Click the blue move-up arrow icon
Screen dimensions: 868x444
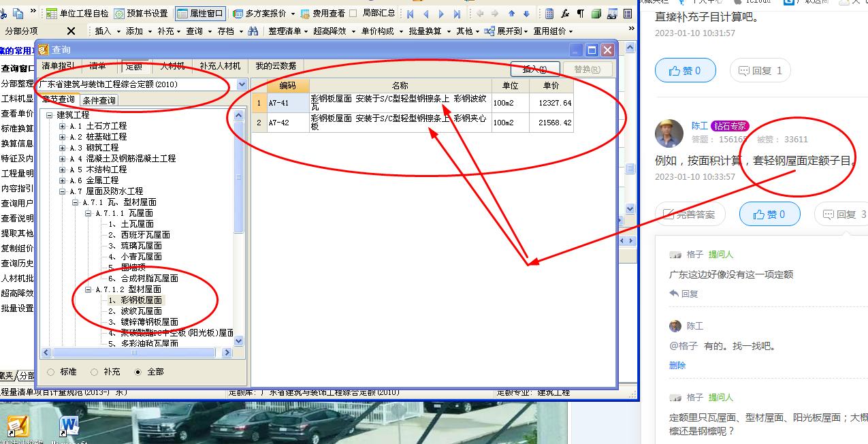[x=512, y=14]
